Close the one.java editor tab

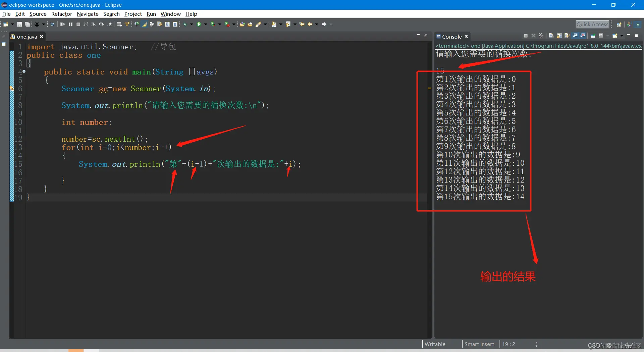[42, 37]
